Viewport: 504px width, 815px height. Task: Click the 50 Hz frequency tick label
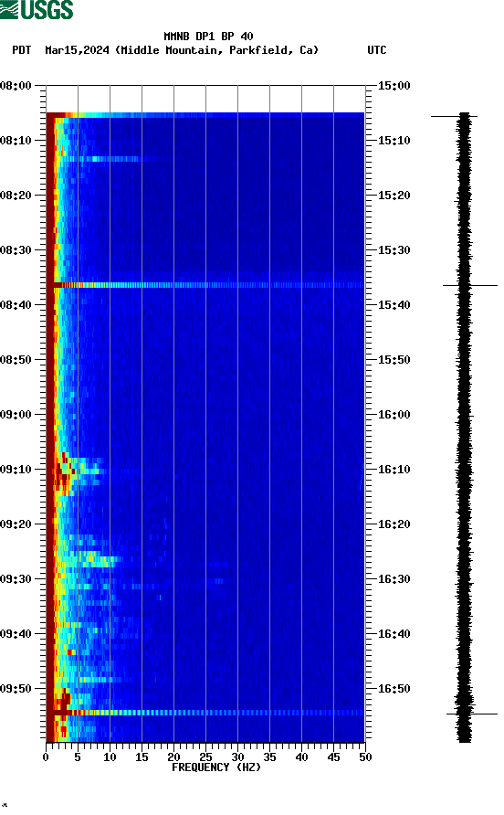tap(365, 757)
